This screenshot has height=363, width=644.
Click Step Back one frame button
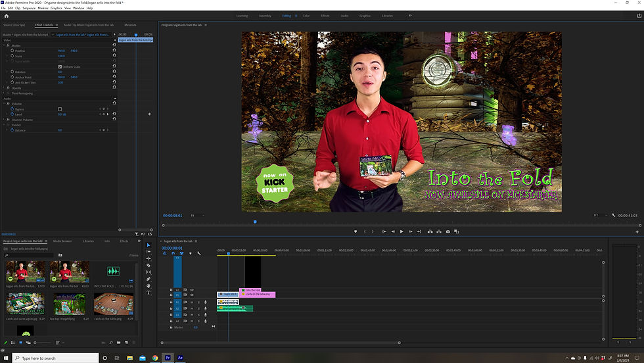pos(393,231)
